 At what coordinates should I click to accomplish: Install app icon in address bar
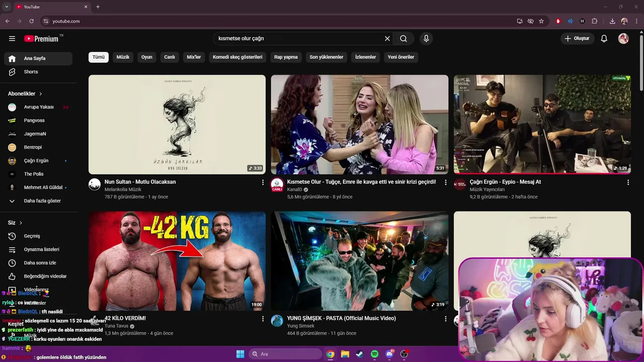520,21
